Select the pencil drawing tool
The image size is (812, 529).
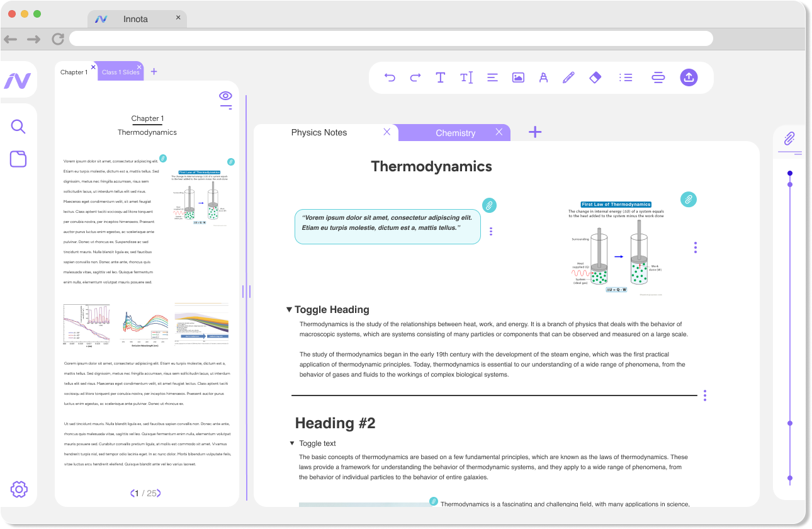[x=568, y=77]
